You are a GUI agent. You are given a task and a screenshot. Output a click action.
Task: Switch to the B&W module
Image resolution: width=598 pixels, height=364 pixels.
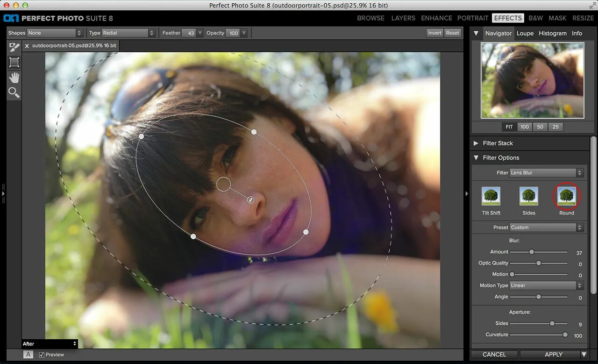click(x=536, y=18)
